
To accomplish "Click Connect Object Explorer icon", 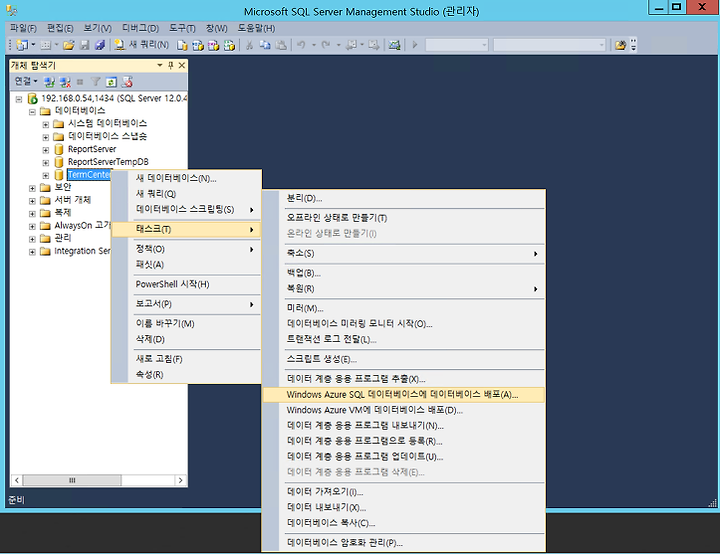I will click(49, 82).
